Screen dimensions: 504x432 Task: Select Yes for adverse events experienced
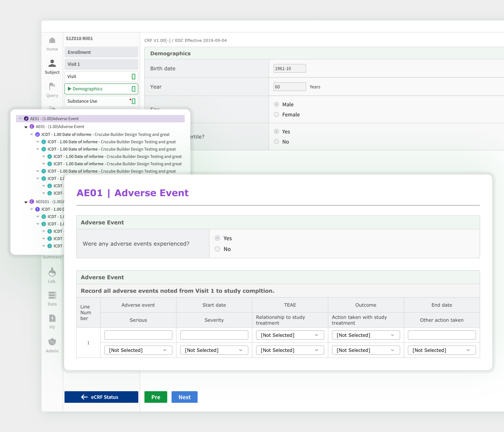(217, 238)
